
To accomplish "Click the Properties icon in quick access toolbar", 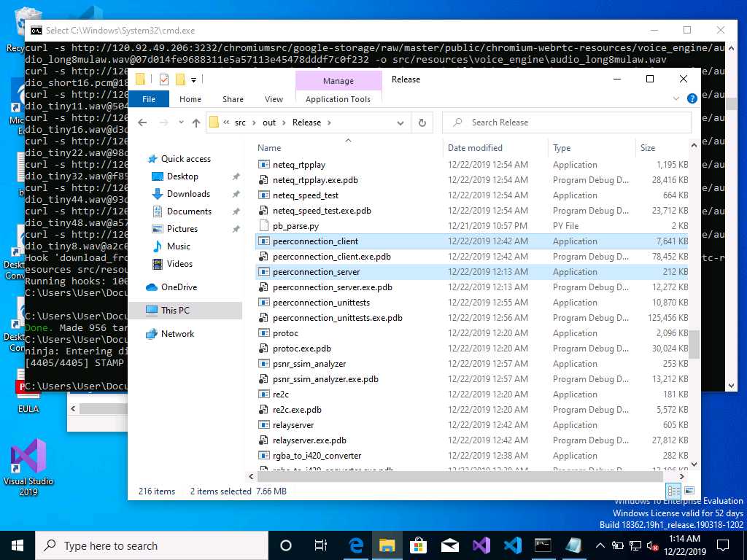I will coord(164,79).
